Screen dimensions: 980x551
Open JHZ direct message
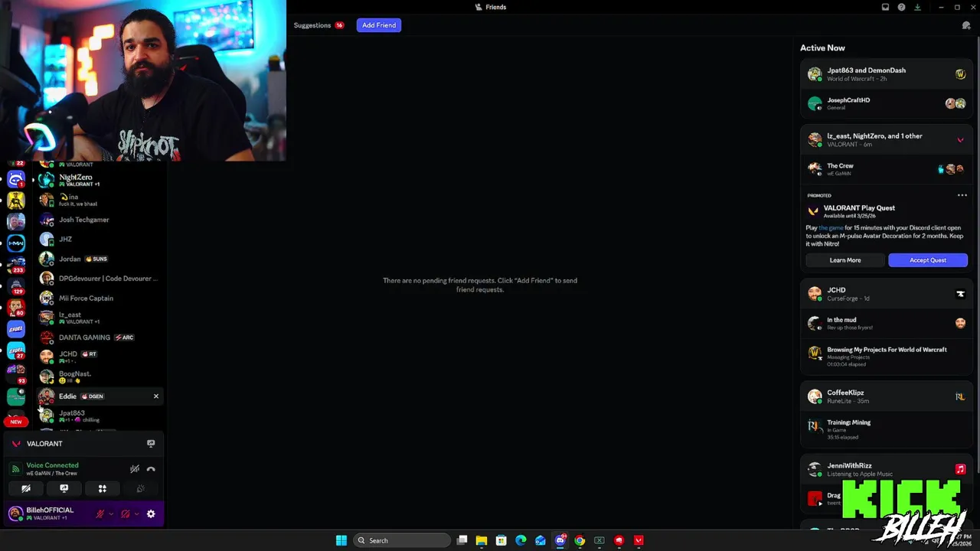100,240
